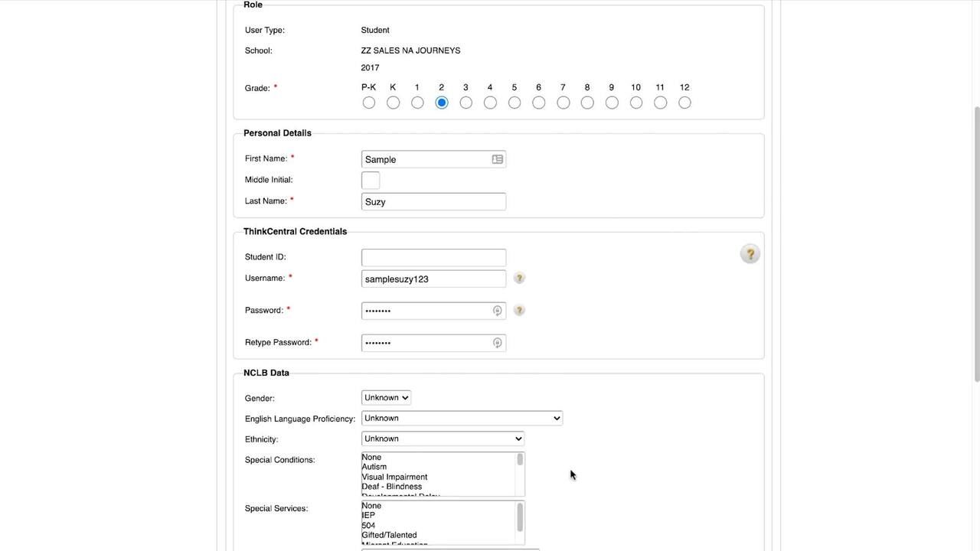980x551 pixels.
Task: Click the Last Name input field
Action: [x=433, y=202]
